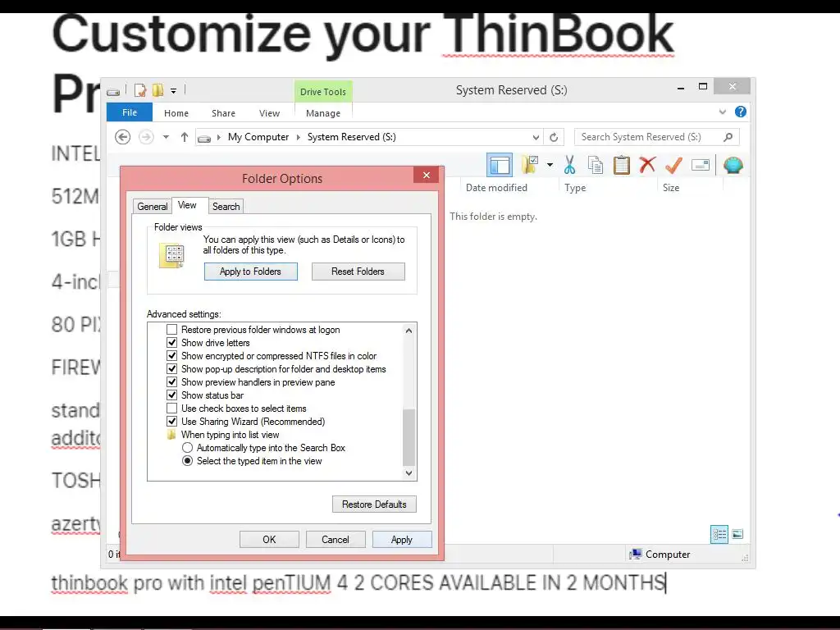Open the Manage ribbon tab
Viewport: 840px width, 630px height.
point(323,113)
